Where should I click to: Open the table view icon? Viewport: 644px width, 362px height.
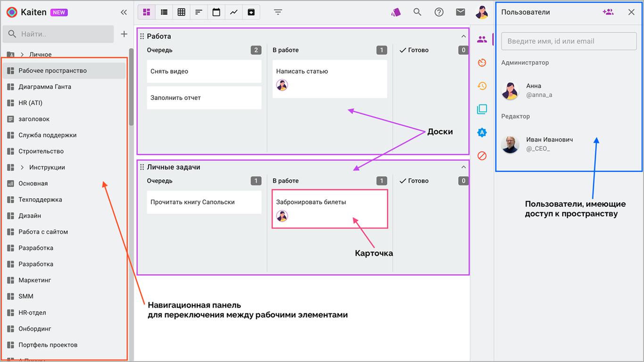click(x=181, y=12)
